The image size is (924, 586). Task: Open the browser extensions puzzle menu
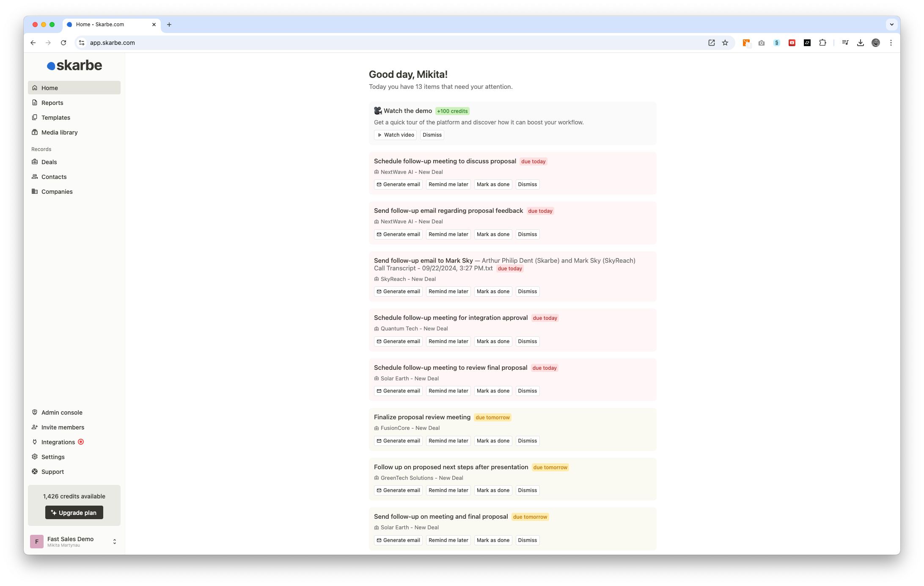pyautogui.click(x=822, y=43)
